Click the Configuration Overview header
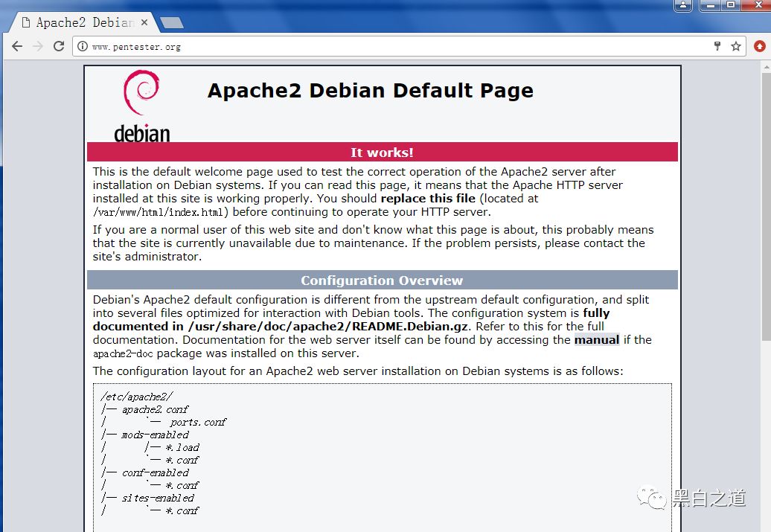 click(x=382, y=281)
